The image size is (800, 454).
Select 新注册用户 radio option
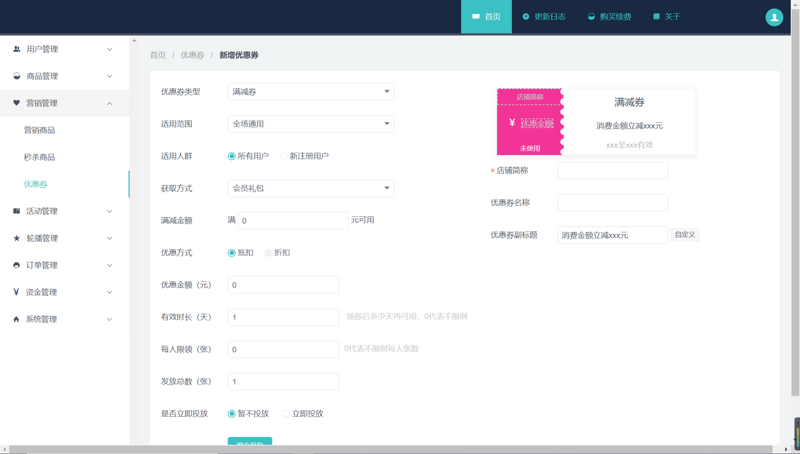[x=284, y=156]
